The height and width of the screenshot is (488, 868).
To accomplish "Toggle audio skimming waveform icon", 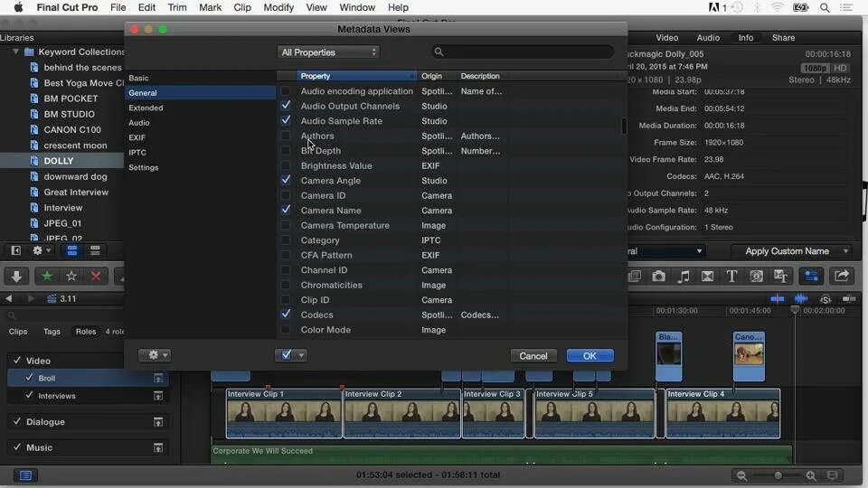I will tap(801, 299).
